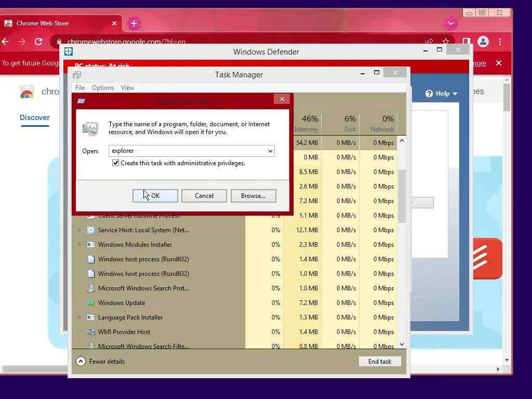This screenshot has height=399, width=532.
Task: Reload the Chrome Web Store page
Action: click(38, 42)
